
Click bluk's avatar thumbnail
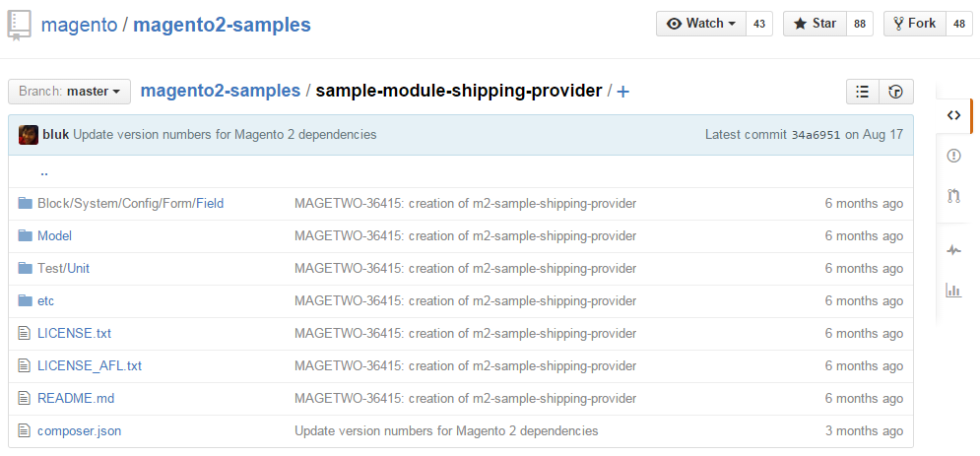(29, 135)
